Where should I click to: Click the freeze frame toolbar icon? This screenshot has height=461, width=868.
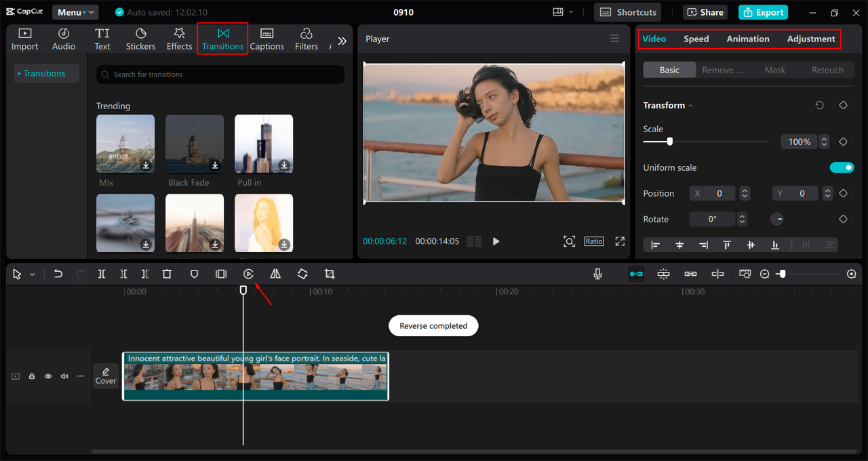(221, 274)
